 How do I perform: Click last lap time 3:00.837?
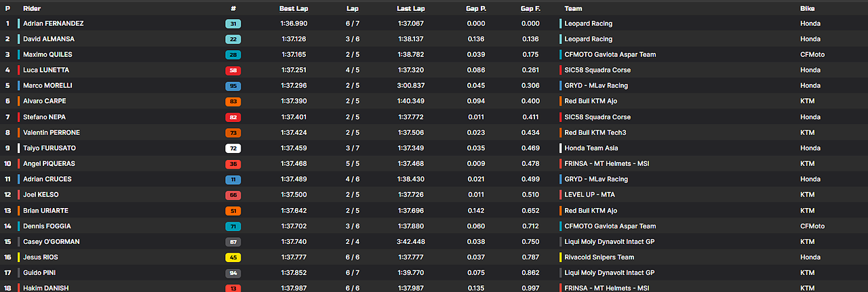click(x=412, y=86)
